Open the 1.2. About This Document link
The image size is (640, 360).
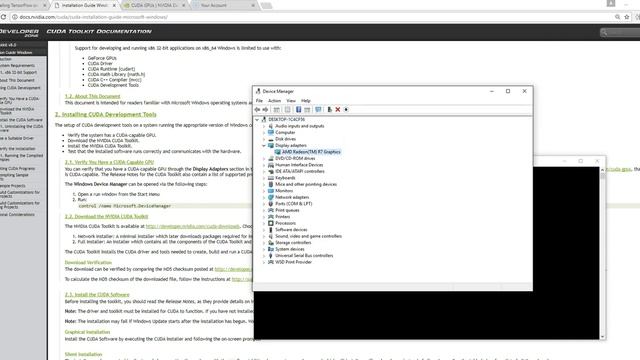(x=93, y=96)
